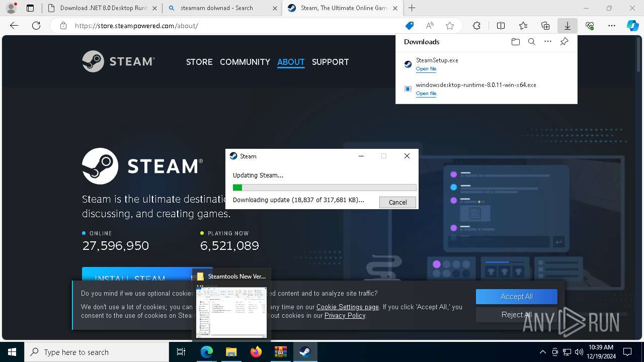Open Edge Settings and more menu

pyautogui.click(x=612, y=26)
